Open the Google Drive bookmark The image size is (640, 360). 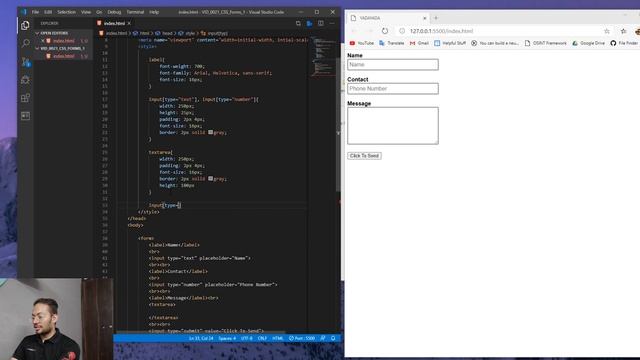[x=588, y=43]
